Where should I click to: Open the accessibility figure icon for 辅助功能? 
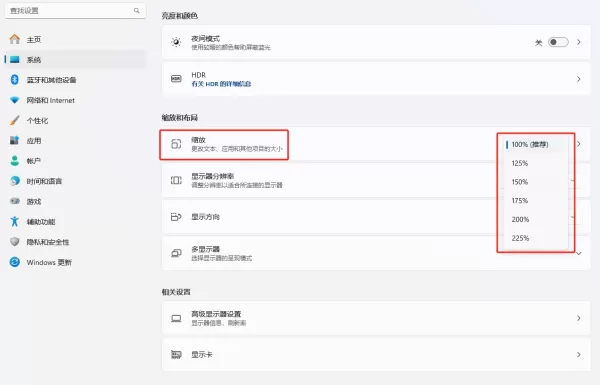coord(15,221)
